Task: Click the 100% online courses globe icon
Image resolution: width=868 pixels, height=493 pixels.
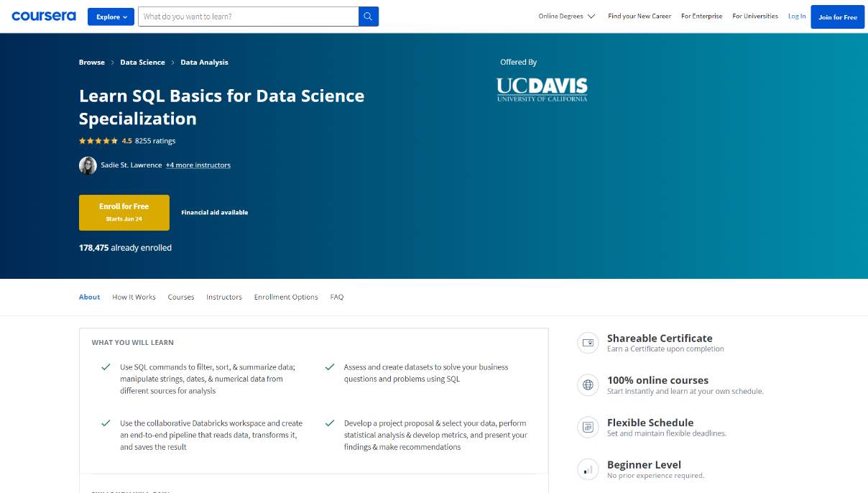Action: [588, 385]
